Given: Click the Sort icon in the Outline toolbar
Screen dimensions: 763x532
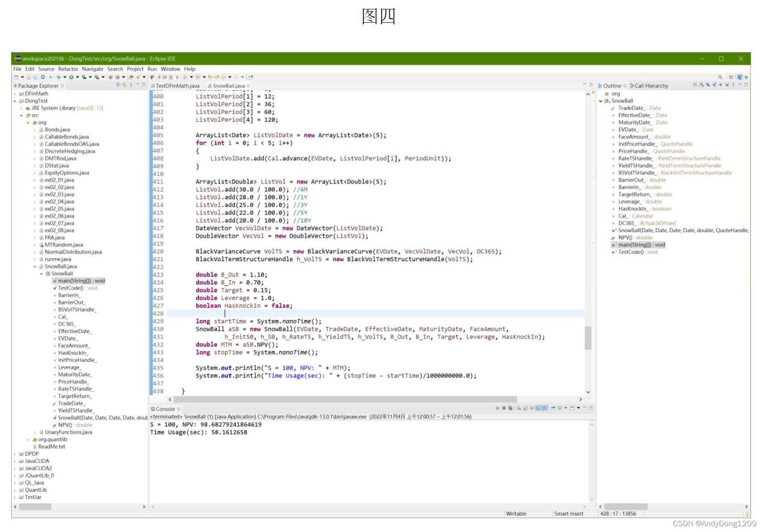Looking at the screenshot, I should point(702,85).
